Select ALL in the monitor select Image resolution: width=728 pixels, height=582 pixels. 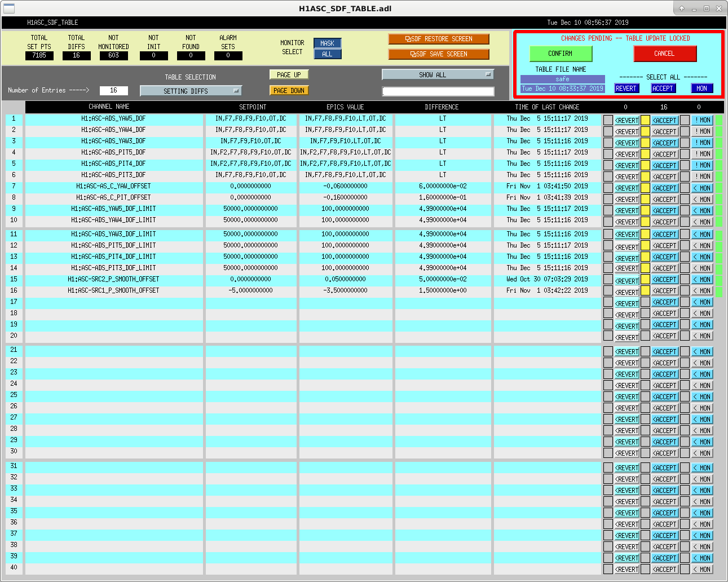(x=327, y=54)
